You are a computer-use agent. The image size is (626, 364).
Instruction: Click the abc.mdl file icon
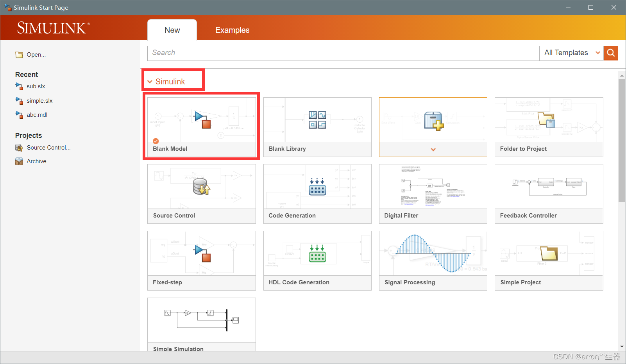point(19,114)
